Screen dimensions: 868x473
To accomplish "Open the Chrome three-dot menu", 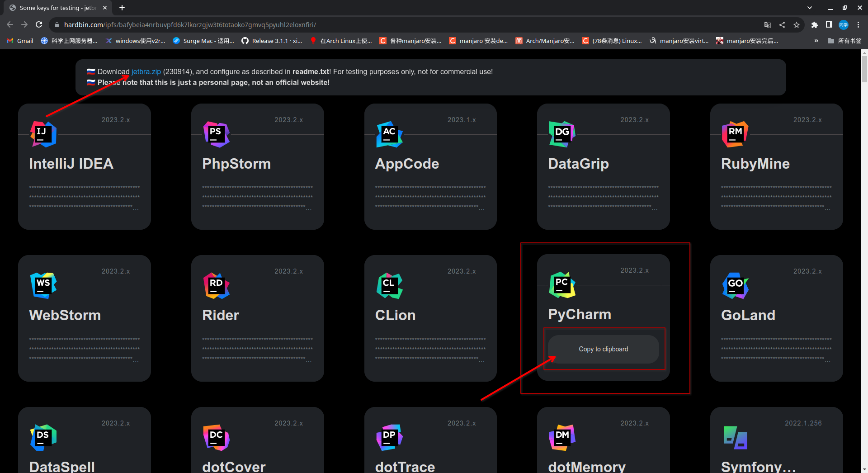I will pyautogui.click(x=858, y=25).
